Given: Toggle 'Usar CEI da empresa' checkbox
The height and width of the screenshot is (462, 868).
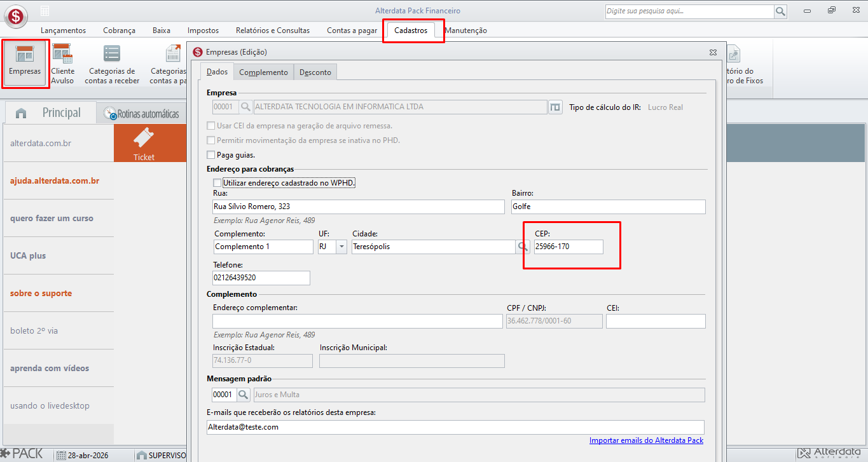Looking at the screenshot, I should click(212, 126).
